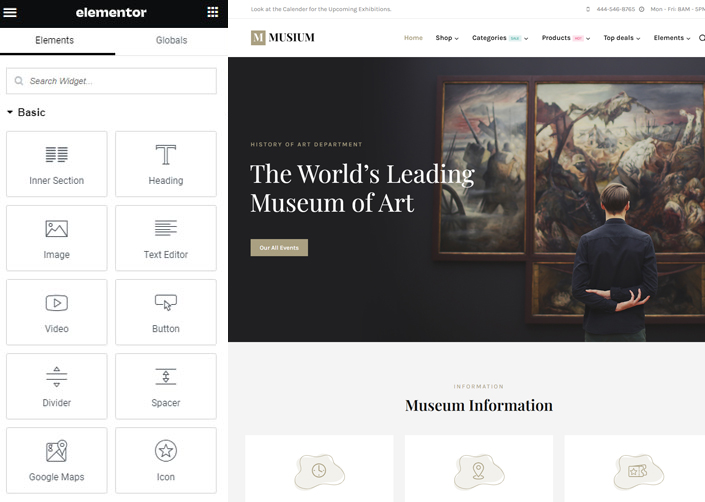Switch to the Globals tab

171,40
